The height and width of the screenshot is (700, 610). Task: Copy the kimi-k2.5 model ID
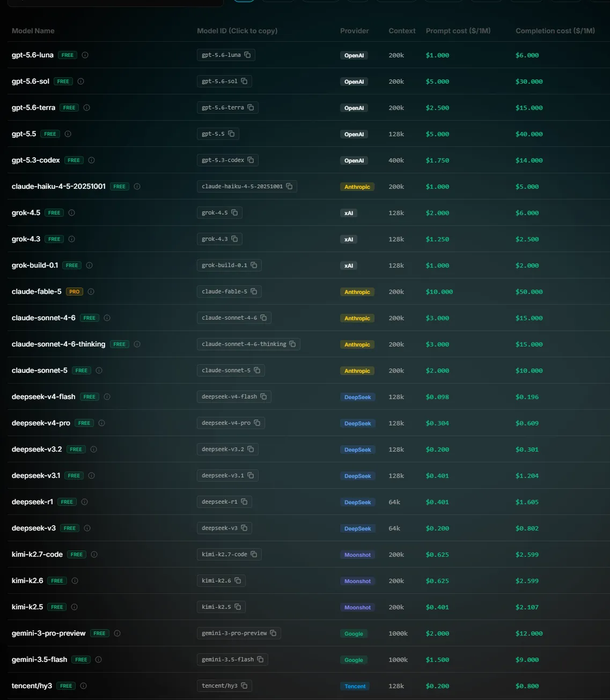(221, 607)
